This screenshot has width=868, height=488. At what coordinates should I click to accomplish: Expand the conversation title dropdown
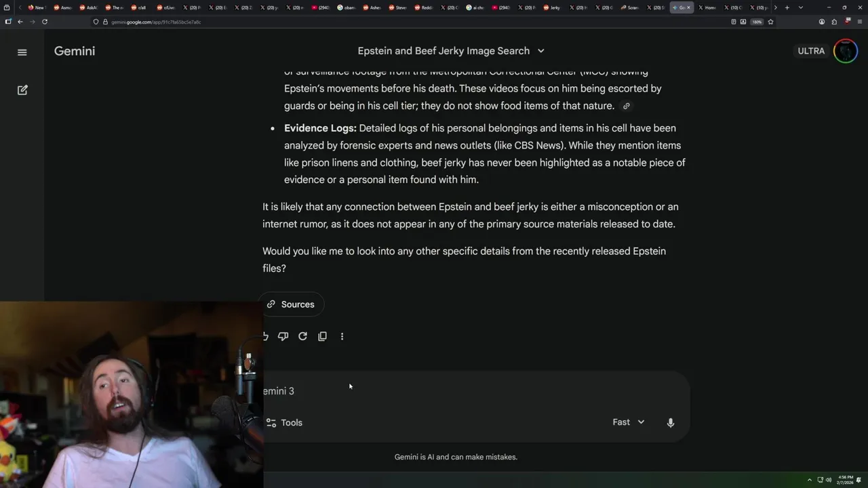[540, 51]
